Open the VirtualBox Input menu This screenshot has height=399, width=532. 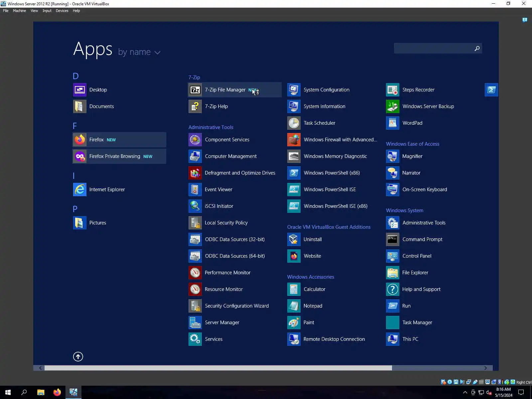point(47,11)
